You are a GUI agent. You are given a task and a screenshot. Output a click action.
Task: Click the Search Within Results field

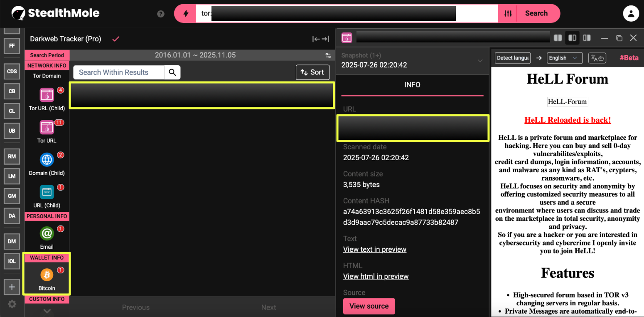click(x=119, y=72)
